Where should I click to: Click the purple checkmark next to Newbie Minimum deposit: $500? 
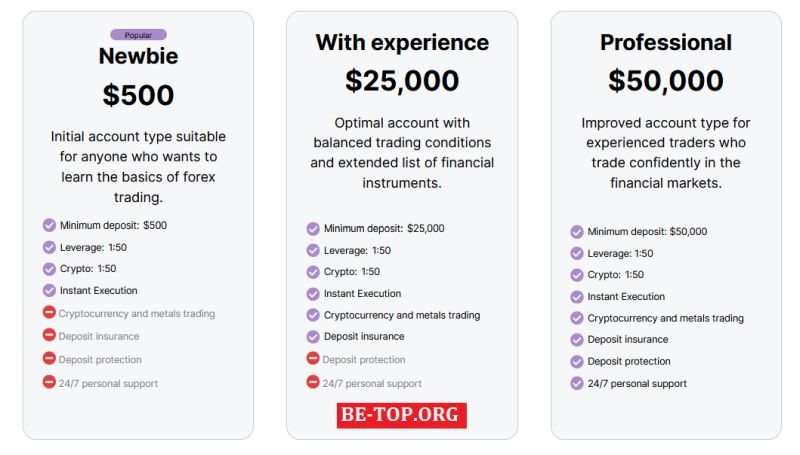point(49,225)
